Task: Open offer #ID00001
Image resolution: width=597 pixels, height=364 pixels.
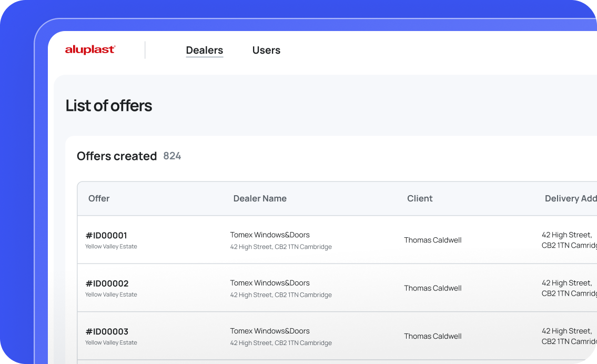Action: pyautogui.click(x=106, y=235)
